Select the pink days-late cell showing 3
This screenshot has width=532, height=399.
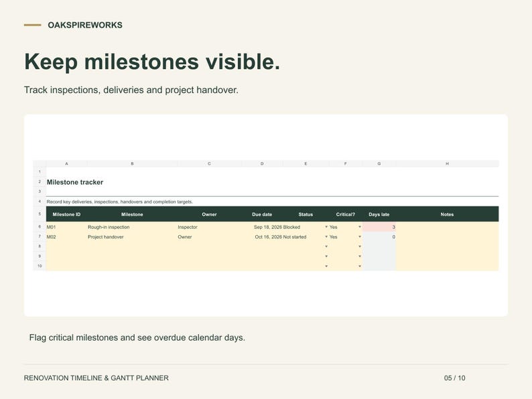(379, 227)
